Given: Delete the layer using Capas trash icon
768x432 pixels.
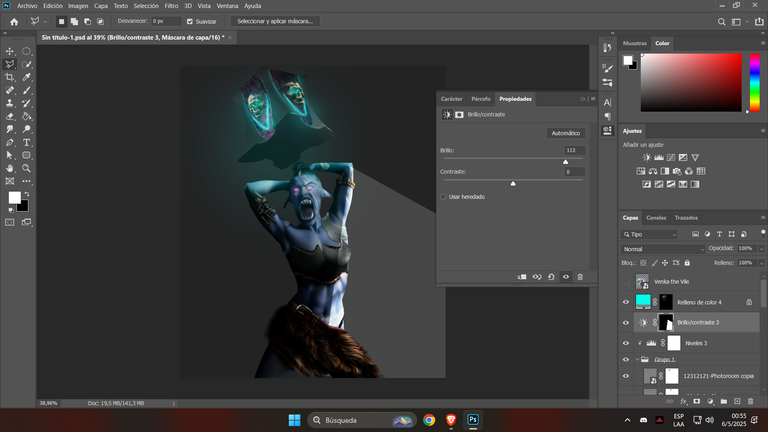Looking at the screenshot, I should [750, 402].
